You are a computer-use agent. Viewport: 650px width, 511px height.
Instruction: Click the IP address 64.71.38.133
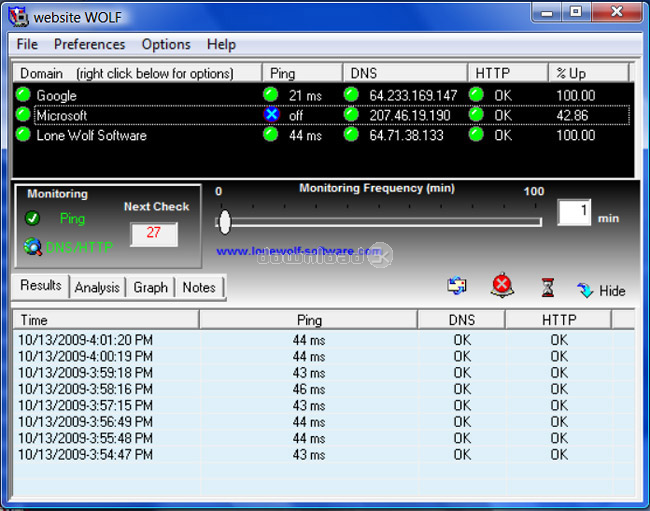click(x=406, y=136)
